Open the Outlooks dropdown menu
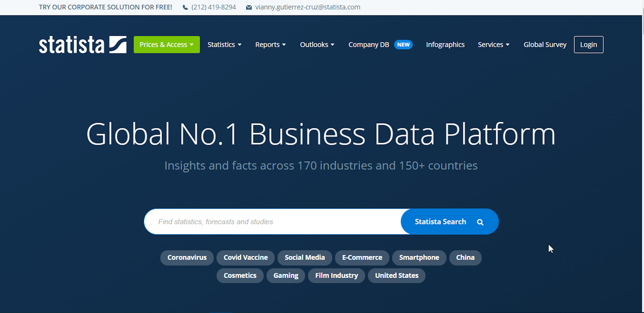The image size is (644, 313). (317, 45)
